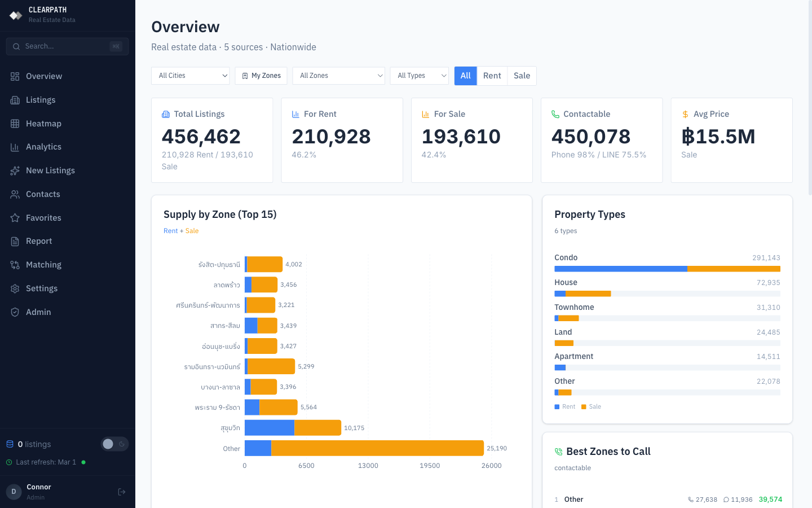Click the My Zones button
This screenshot has height=508, width=812.
(x=261, y=76)
